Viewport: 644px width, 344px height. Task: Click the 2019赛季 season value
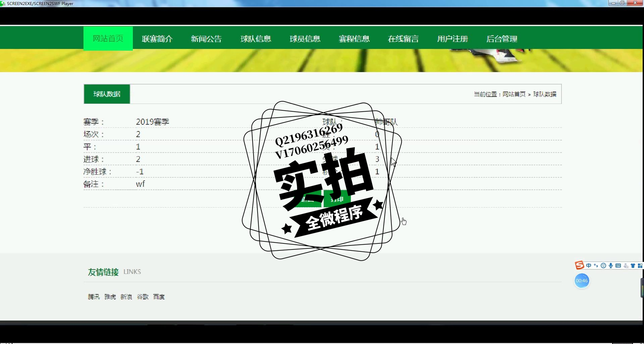coord(153,122)
